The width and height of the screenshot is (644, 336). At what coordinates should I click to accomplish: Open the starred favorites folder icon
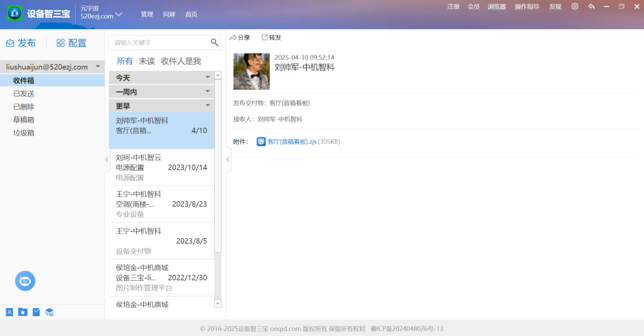[x=23, y=312]
